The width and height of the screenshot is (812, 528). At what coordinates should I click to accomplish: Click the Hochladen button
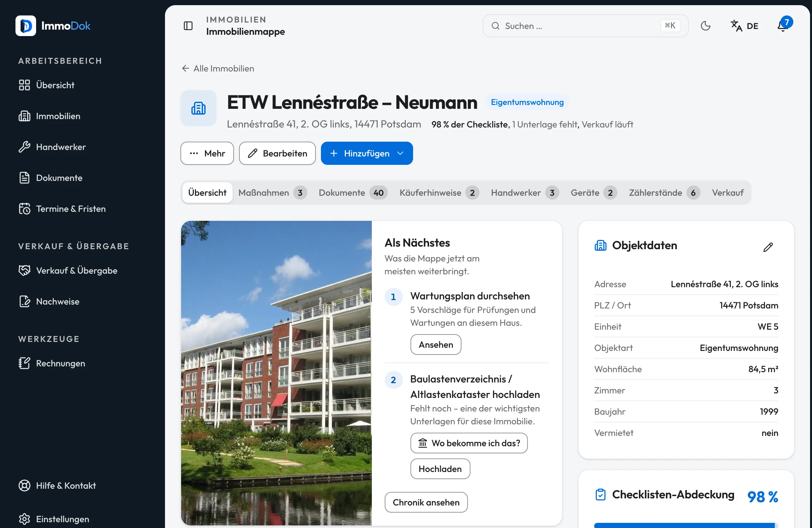click(x=440, y=469)
